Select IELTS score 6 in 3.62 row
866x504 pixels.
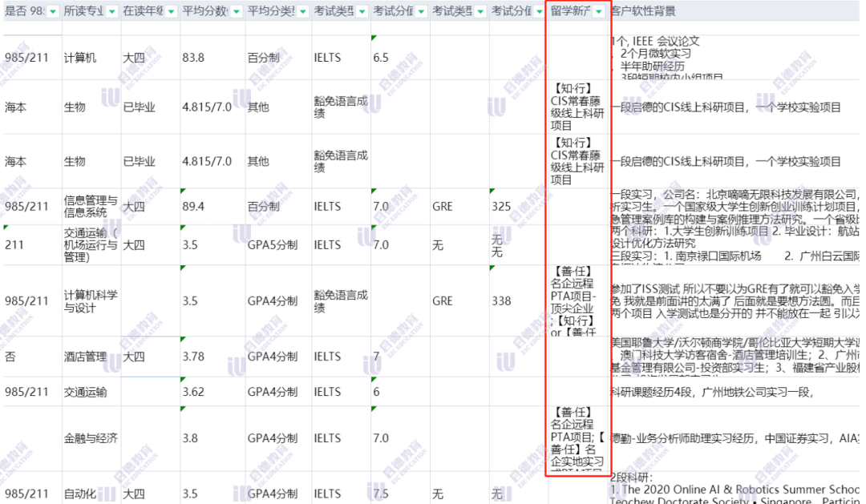400,392
